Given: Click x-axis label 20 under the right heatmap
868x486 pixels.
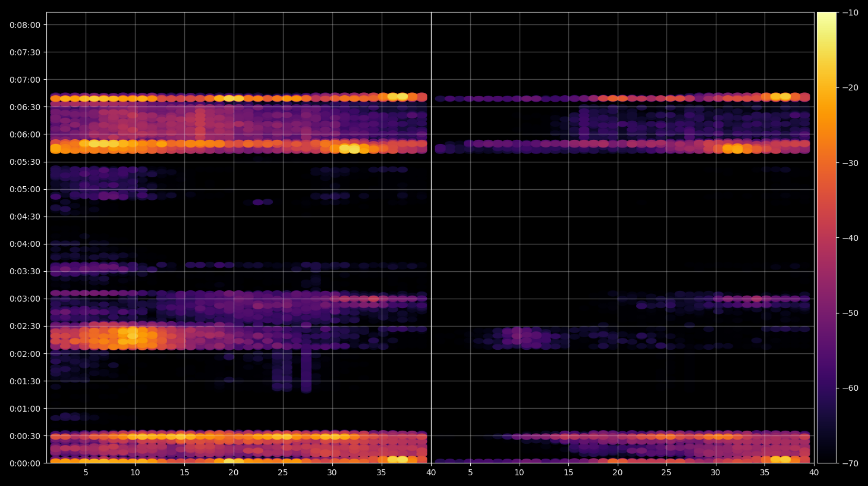Looking at the screenshot, I should click(x=618, y=473).
